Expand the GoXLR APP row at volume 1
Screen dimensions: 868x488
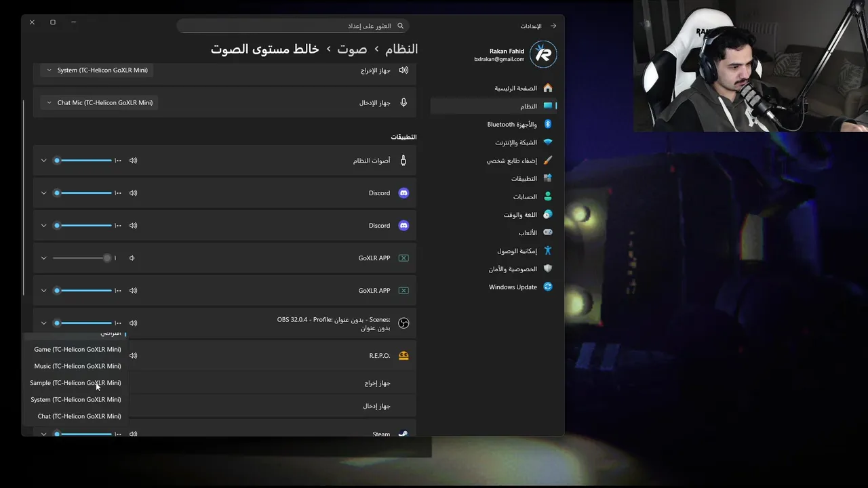(43, 258)
